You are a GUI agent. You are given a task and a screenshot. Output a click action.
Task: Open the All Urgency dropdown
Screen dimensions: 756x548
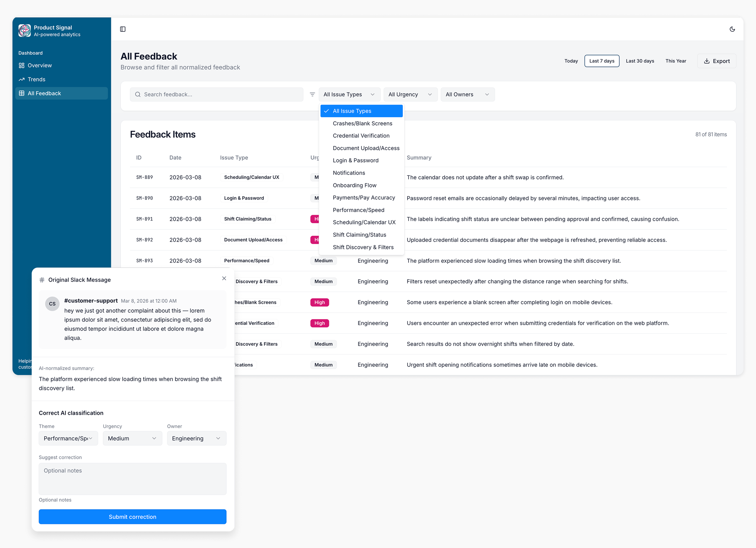410,94
